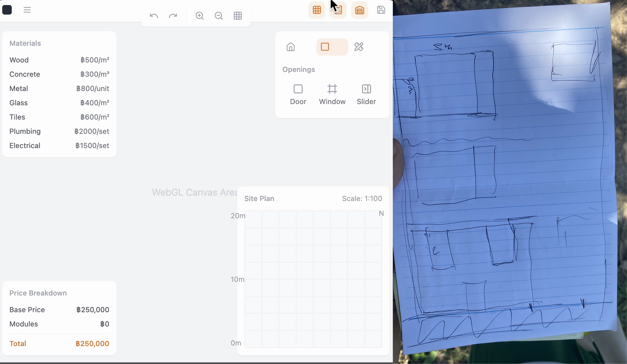The image size is (627, 364).
Task: Expand the Openings section
Action: click(299, 69)
